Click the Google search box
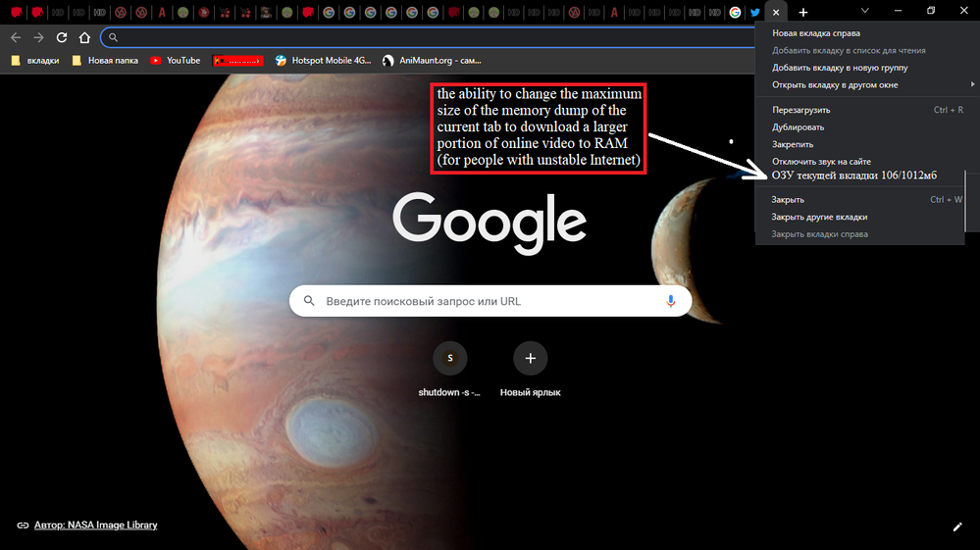980x550 pixels. (x=490, y=301)
